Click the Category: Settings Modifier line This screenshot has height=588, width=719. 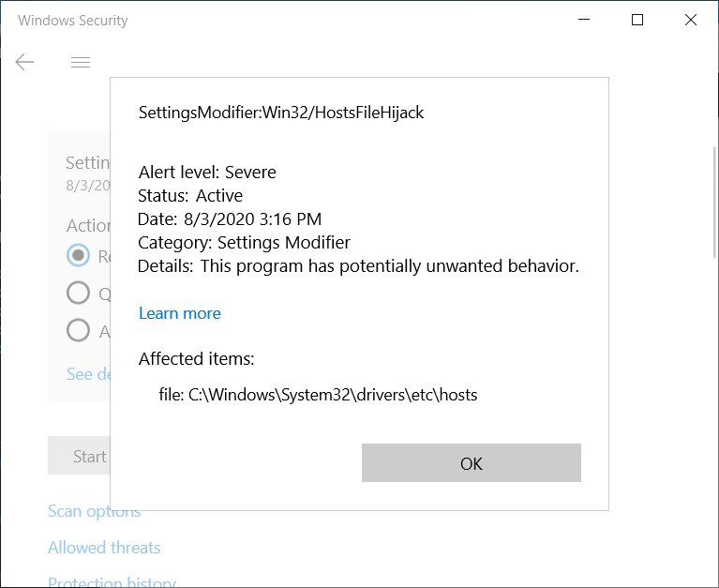tap(245, 243)
